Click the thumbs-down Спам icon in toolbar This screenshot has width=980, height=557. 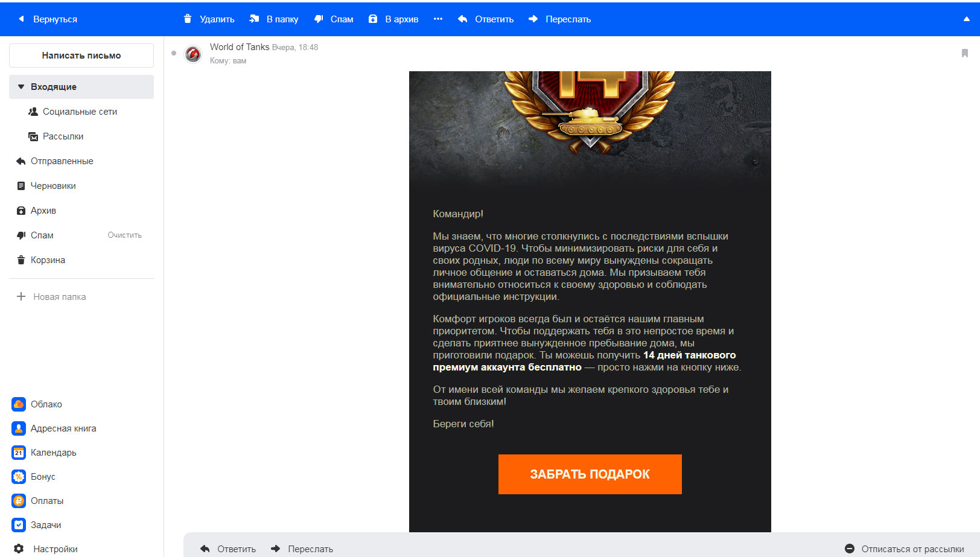pos(319,19)
